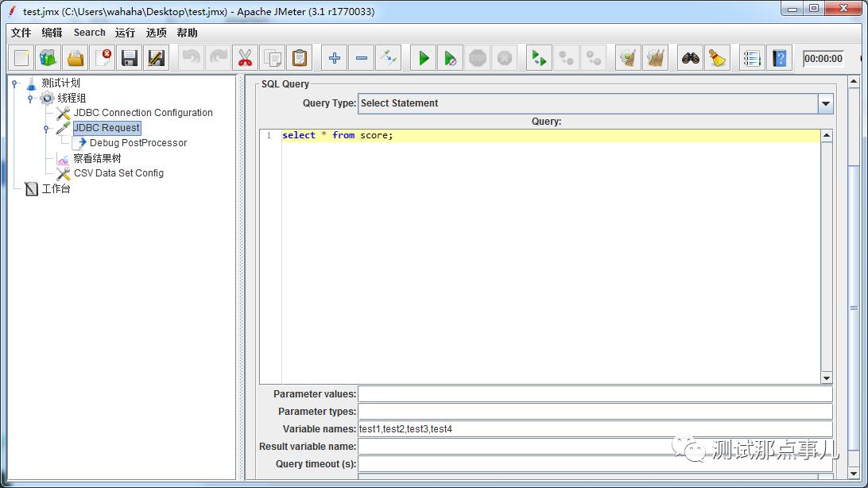This screenshot has height=488, width=868.
Task: Click the Query timeout field
Action: click(x=595, y=463)
